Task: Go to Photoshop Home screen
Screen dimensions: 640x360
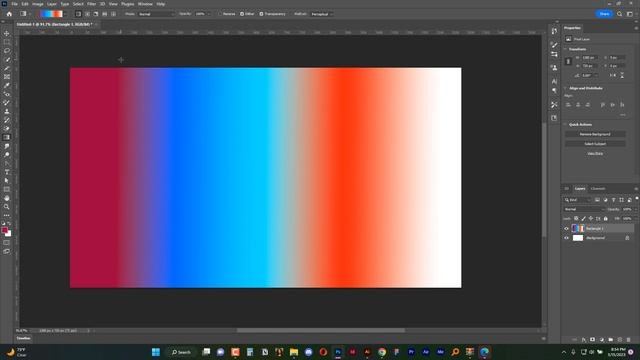Action: click(9, 14)
